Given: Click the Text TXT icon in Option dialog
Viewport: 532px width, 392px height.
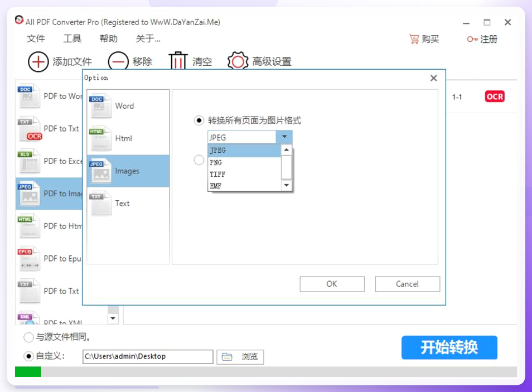Looking at the screenshot, I should click(100, 204).
